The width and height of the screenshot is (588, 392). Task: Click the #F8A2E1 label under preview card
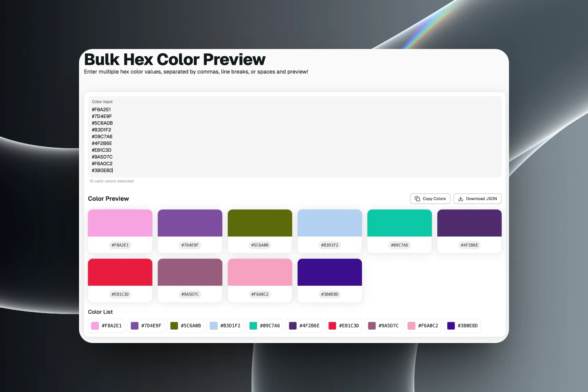[x=120, y=245]
